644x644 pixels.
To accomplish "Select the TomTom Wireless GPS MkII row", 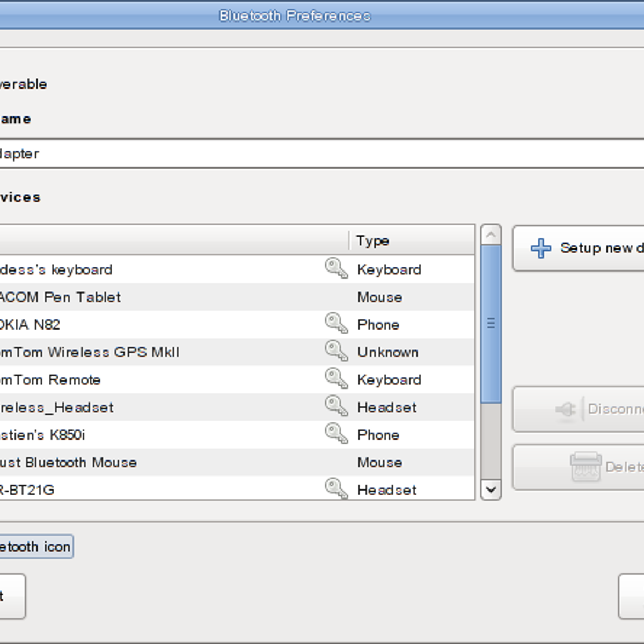I will (x=237, y=352).
